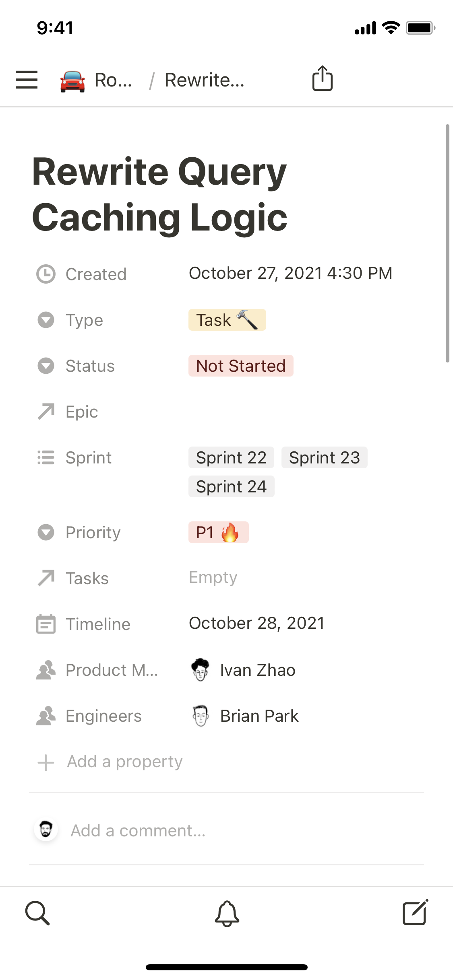Tap Brian Park in Engineers
This screenshot has height=980, width=453.
pos(259,716)
